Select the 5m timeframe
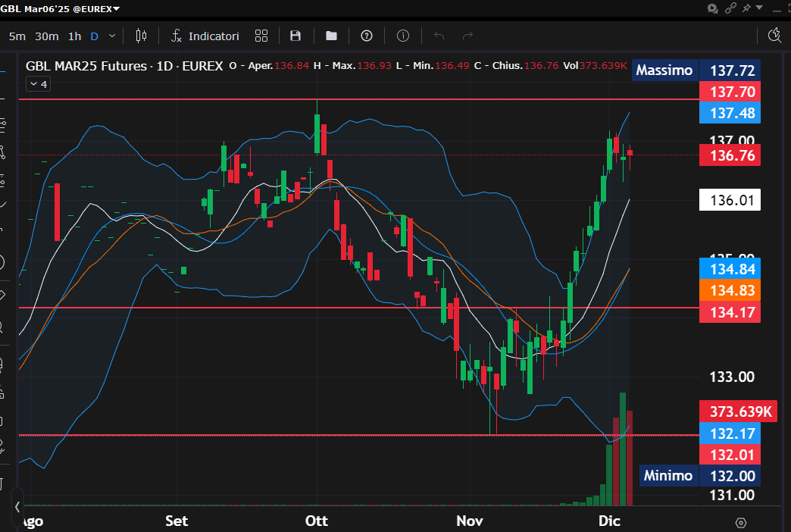 tap(17, 36)
